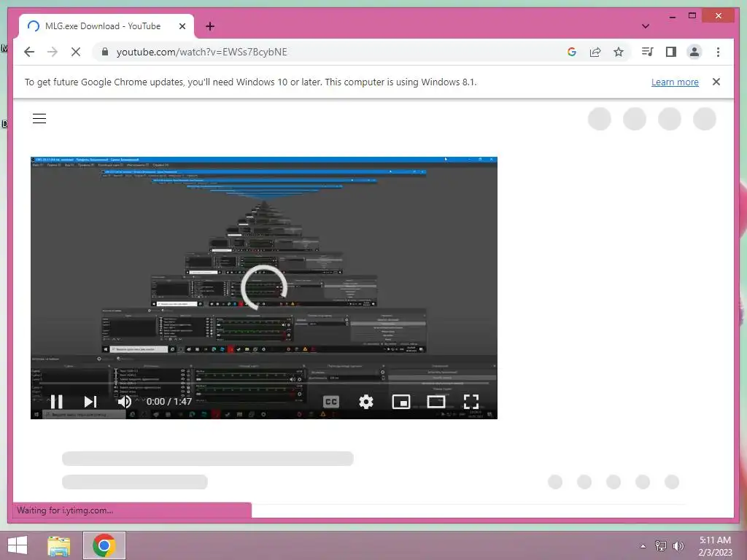Click the Chrome taskbar icon

(x=104, y=545)
